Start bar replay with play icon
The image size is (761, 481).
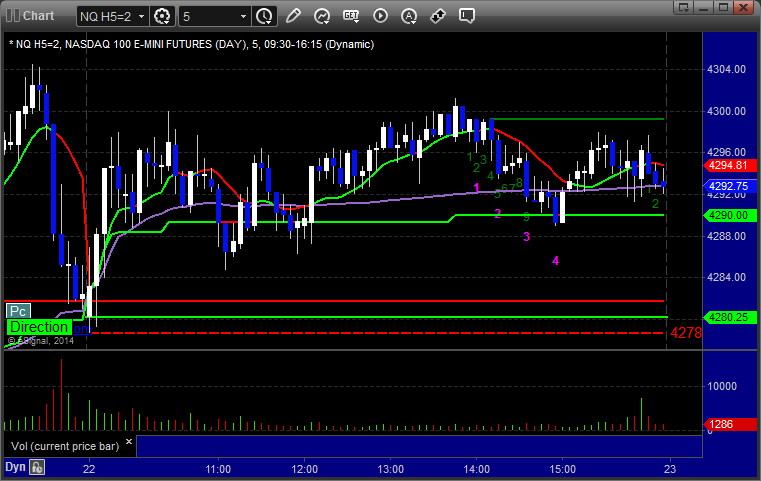[x=380, y=16]
